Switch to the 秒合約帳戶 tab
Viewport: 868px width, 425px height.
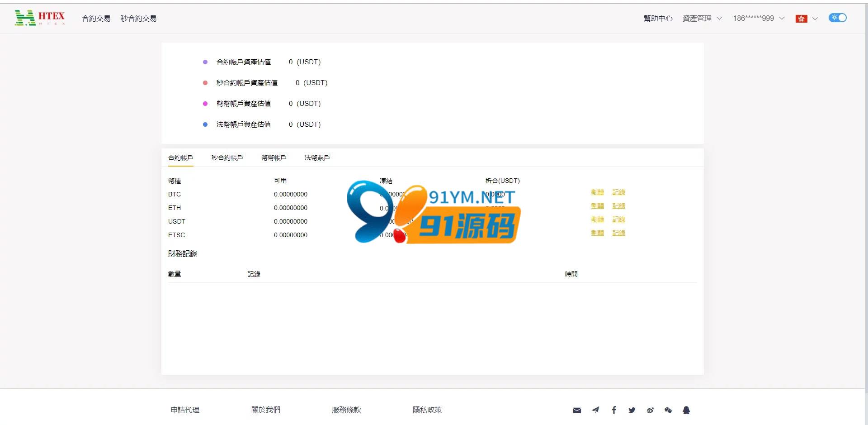tap(227, 158)
